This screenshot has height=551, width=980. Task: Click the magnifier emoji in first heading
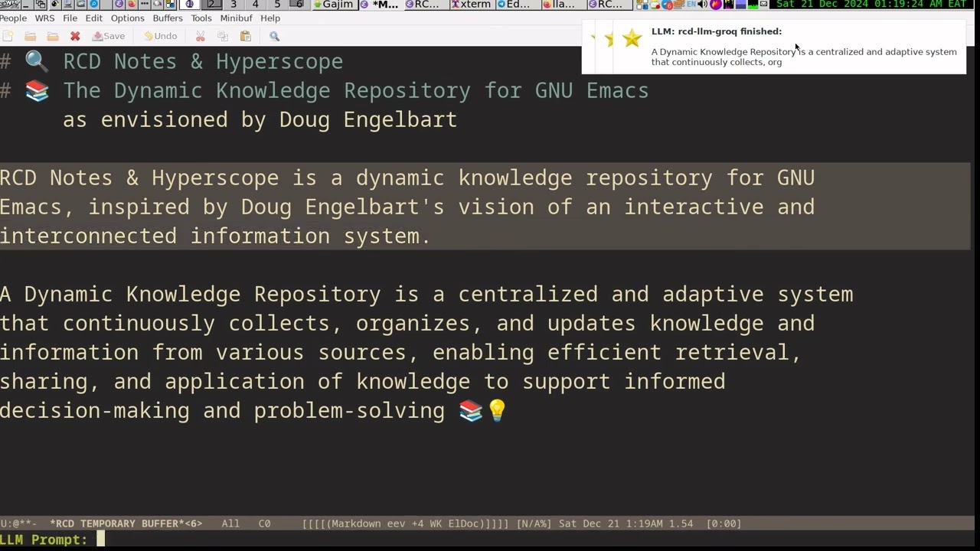pos(37,61)
